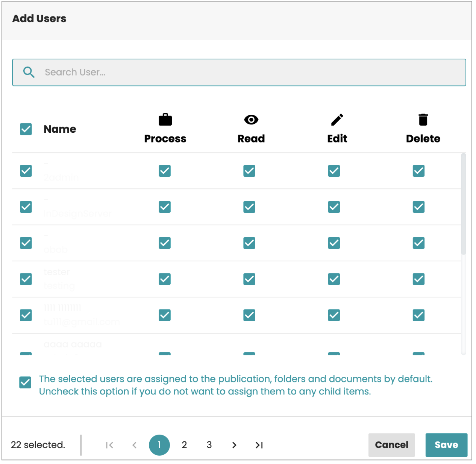476x464 pixels.
Task: Click the Delete trash can icon
Action: [423, 120]
